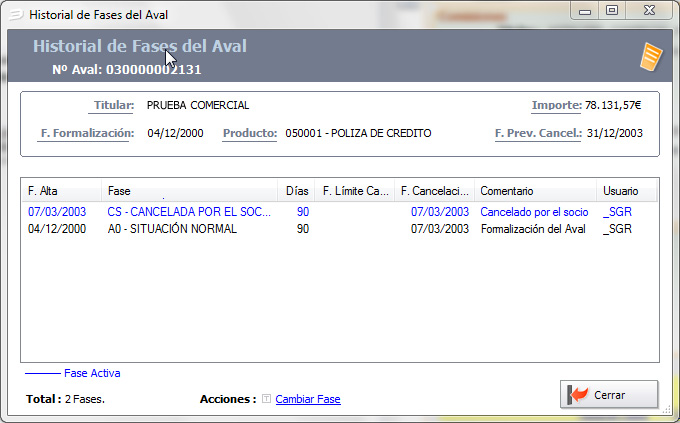Click the small icon beside Cambiar Fase

tap(266, 398)
